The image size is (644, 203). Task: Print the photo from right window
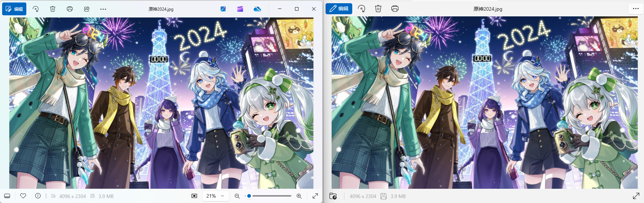tap(395, 9)
